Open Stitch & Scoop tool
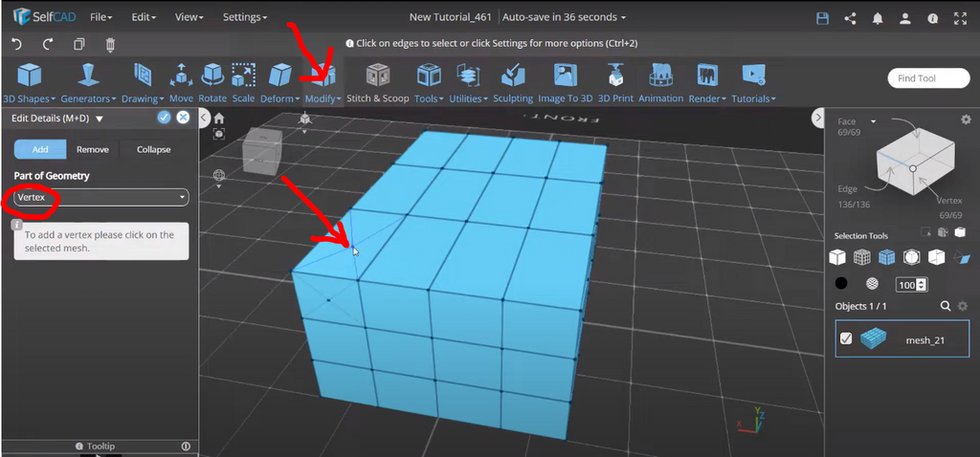 [x=377, y=81]
